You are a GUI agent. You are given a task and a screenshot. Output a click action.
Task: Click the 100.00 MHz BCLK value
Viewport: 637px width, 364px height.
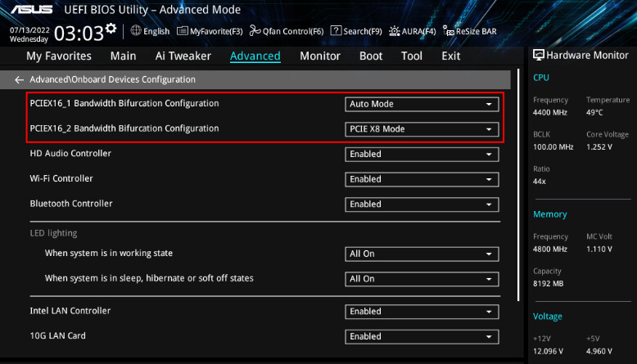pos(553,147)
